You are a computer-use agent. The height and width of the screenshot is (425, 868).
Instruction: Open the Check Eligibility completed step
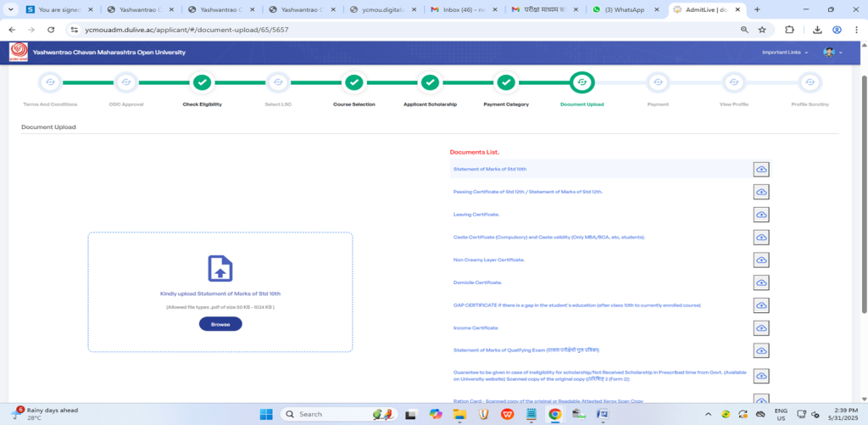202,82
